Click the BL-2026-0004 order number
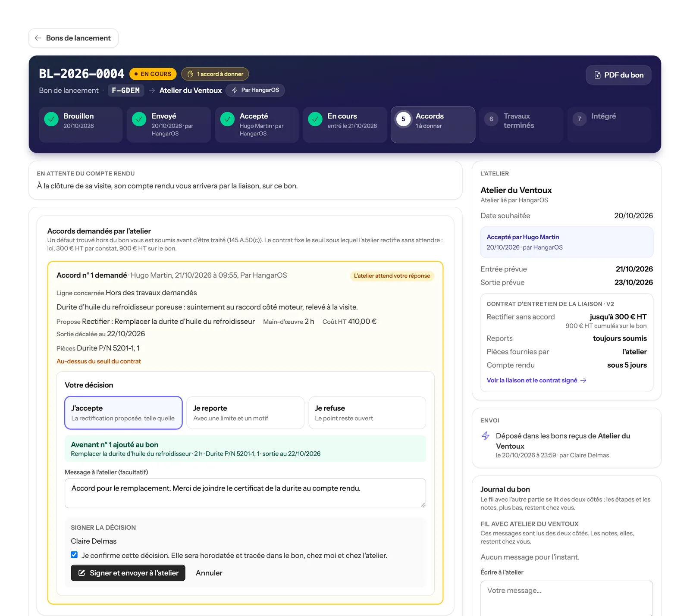The width and height of the screenshot is (690, 616). pos(82,74)
